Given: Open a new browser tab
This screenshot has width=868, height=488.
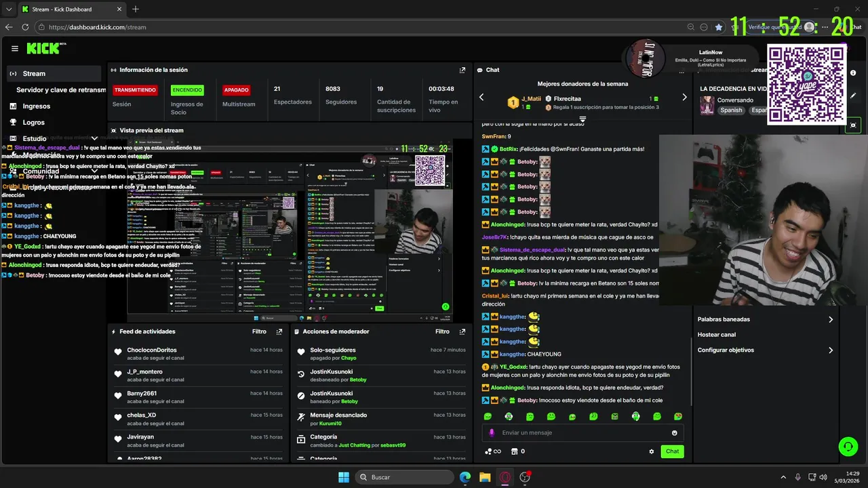Looking at the screenshot, I should (x=136, y=9).
